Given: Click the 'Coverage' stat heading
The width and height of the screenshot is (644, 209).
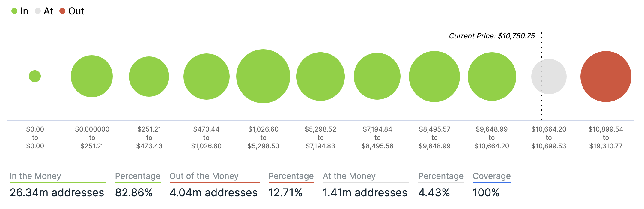Looking at the screenshot, I should tap(492, 176).
